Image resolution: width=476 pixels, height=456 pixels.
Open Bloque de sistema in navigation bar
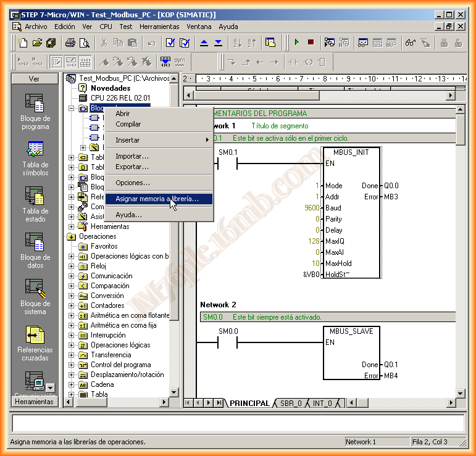pos(35,297)
